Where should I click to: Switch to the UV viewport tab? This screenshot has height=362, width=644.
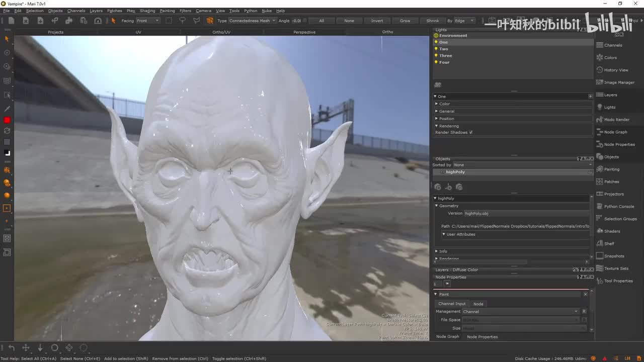[138, 32]
